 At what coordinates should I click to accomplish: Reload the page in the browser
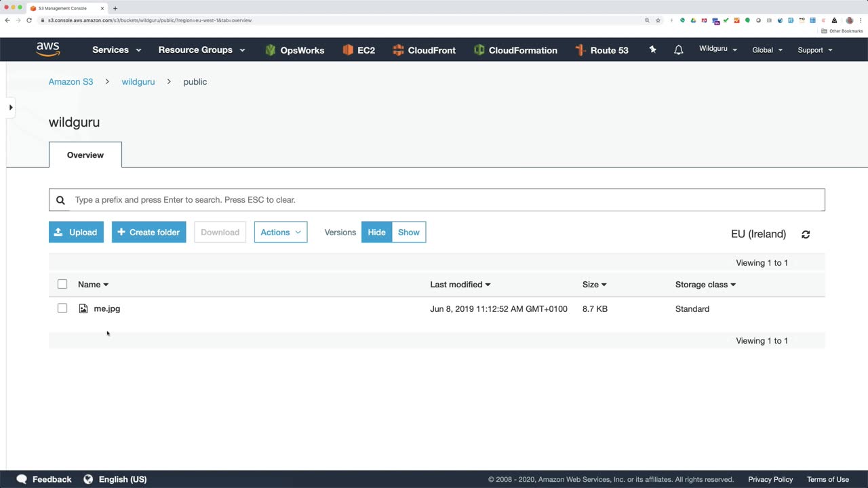29,20
